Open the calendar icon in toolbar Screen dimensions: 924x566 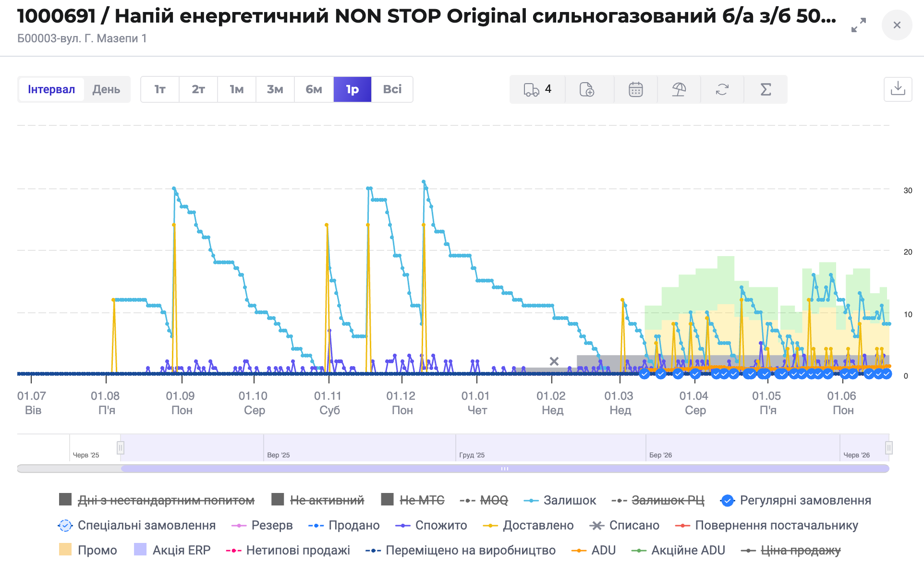pyautogui.click(x=636, y=89)
